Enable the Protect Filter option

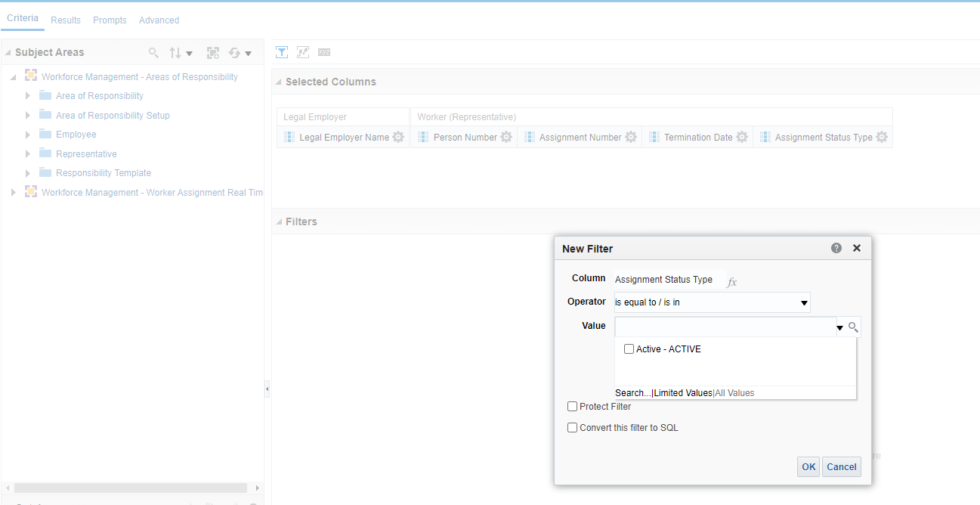(x=572, y=406)
